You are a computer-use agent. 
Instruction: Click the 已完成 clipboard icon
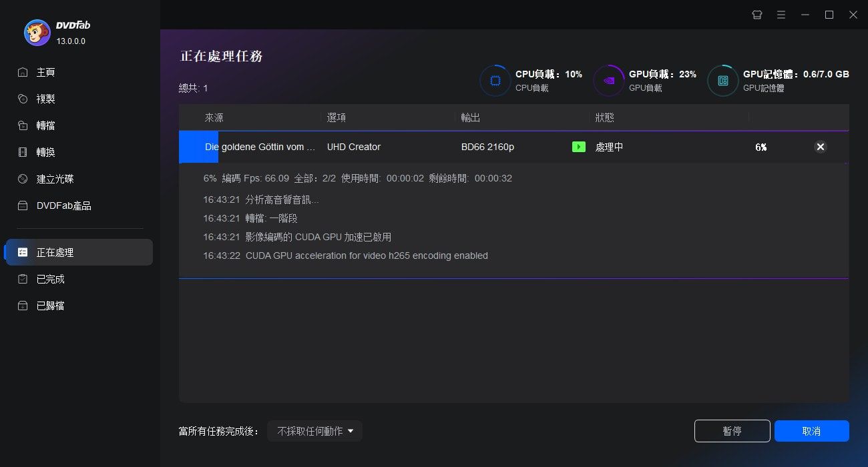pyautogui.click(x=23, y=279)
